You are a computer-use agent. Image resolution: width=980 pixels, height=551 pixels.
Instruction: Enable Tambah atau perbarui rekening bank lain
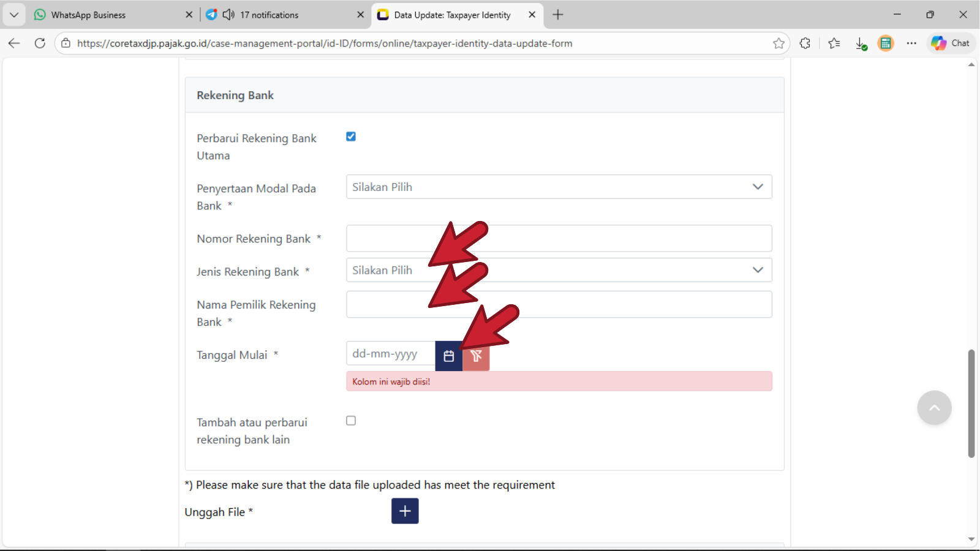[x=351, y=421]
